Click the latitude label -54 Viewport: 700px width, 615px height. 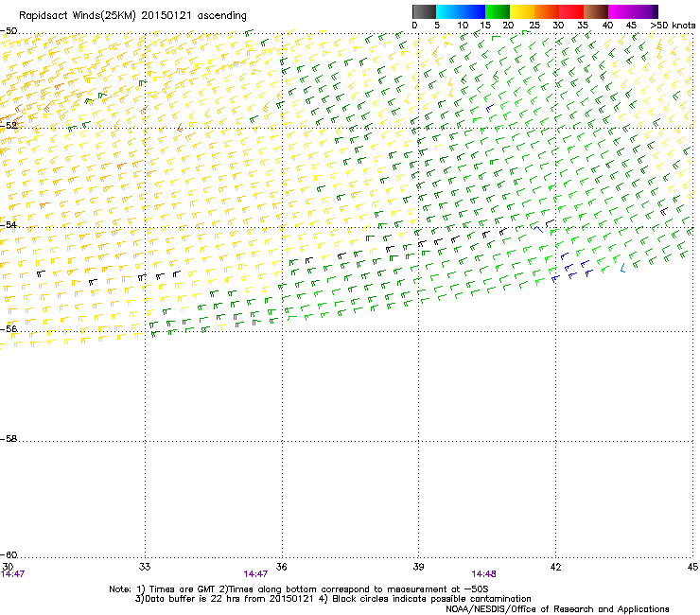pos(9,224)
